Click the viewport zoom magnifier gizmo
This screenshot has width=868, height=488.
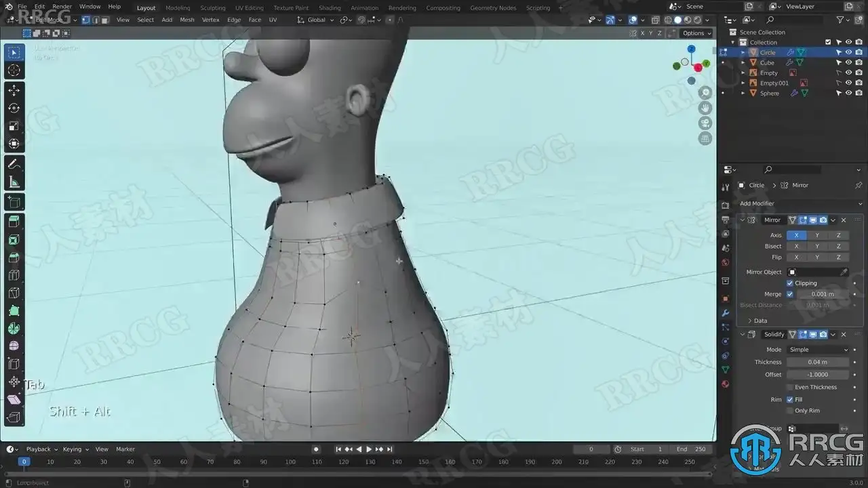click(x=705, y=92)
